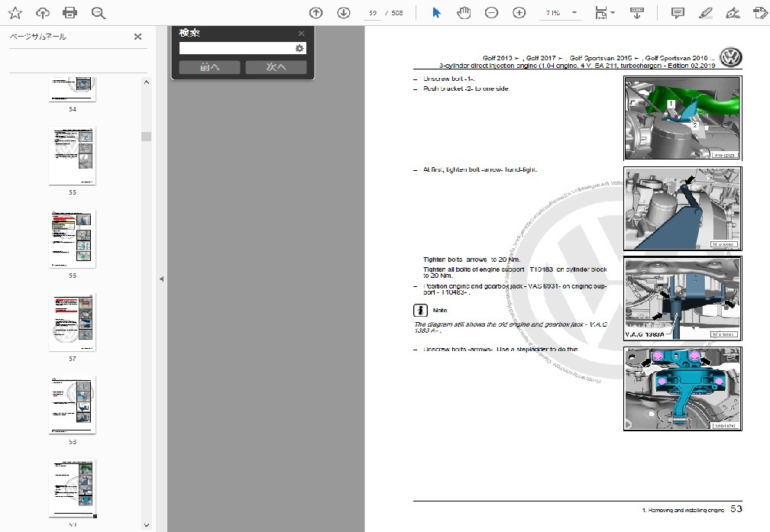
Task: Click the search 'Next' (次へ) button
Action: tap(276, 67)
